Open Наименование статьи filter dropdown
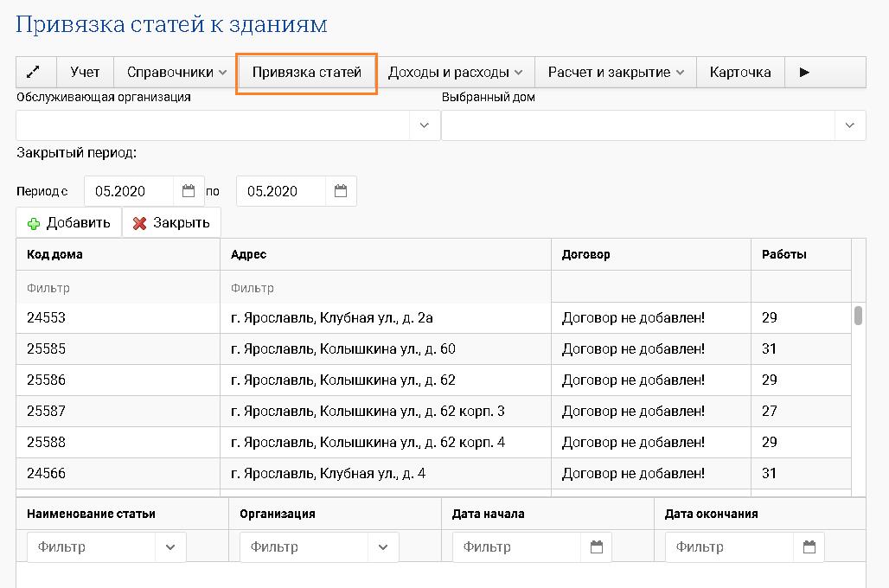Image resolution: width=889 pixels, height=588 pixels. [170, 547]
